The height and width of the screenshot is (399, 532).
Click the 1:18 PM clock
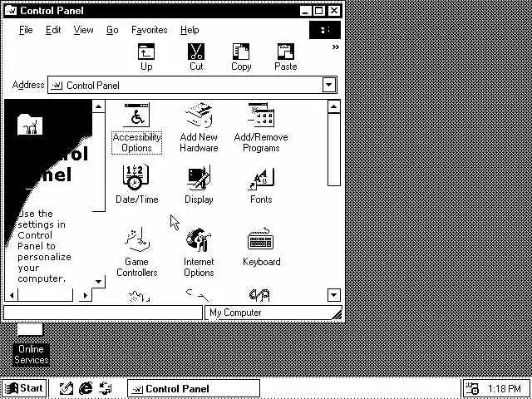pos(504,388)
